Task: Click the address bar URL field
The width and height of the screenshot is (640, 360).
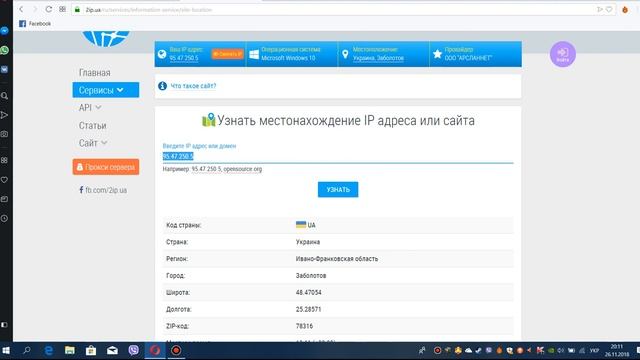Action: click(x=335, y=9)
